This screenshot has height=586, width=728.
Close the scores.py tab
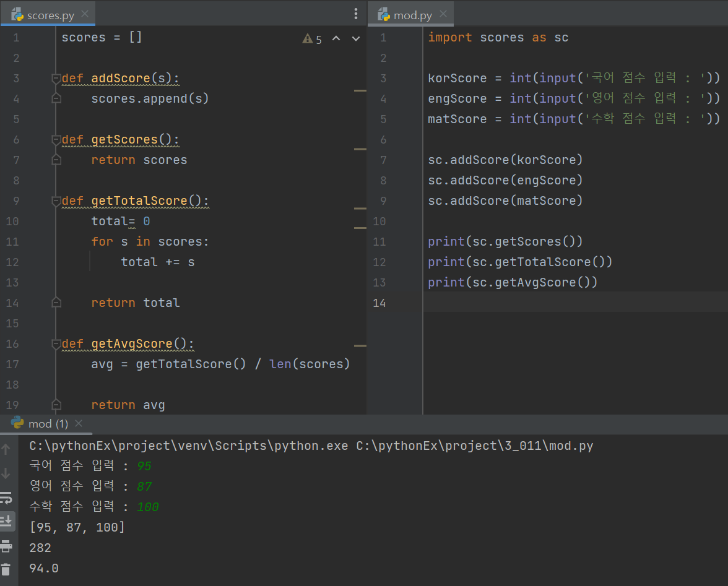click(85, 14)
